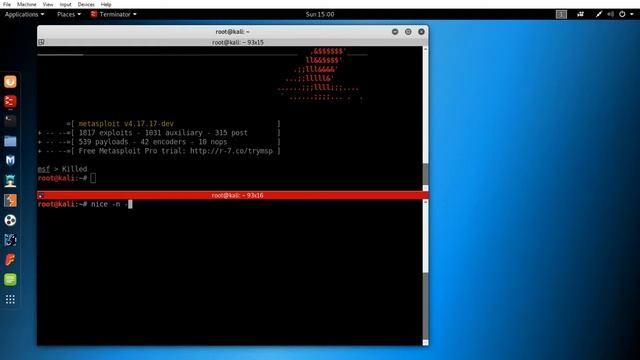Click the Terminator window title bar text

232,31
